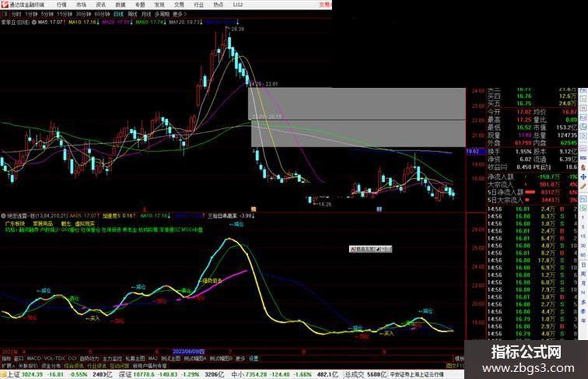
Task: Click the MA60: 17.74 indicator label
Action: 149,22
